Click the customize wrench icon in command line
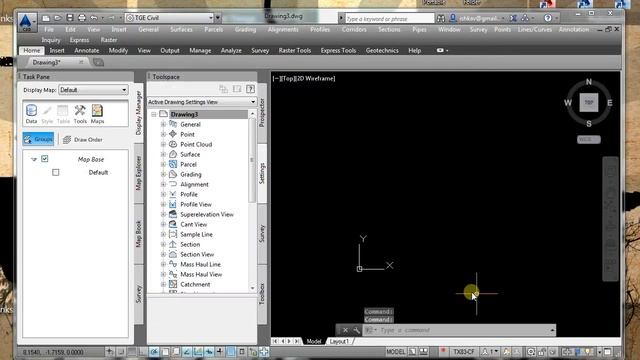 [x=356, y=330]
